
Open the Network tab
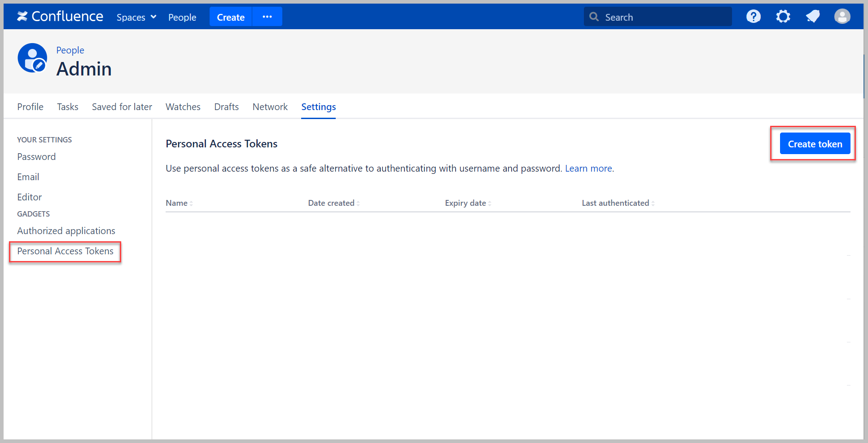tap(270, 106)
